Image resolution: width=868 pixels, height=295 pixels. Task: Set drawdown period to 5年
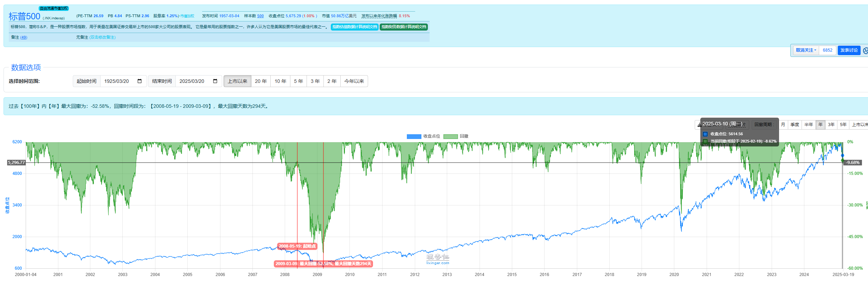[x=843, y=125]
